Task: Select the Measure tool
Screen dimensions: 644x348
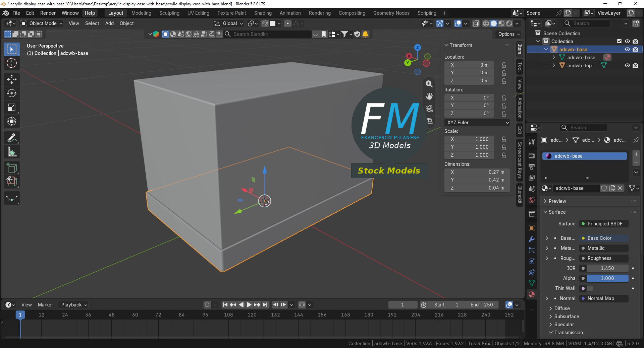Action: point(12,152)
